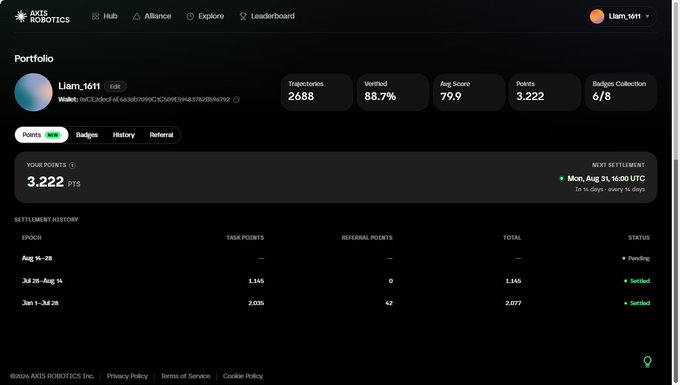Screen dimensions: 680x385
Task: Open the Cookie Policy link
Action: [x=243, y=376]
